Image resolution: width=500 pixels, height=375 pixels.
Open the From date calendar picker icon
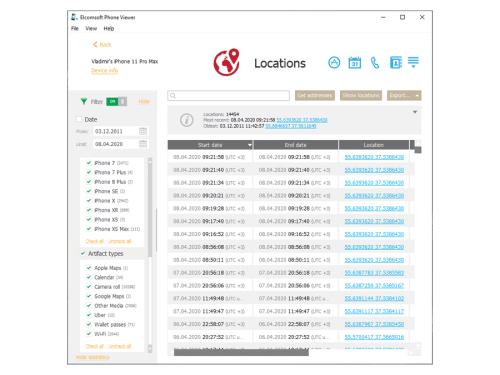[x=143, y=131]
